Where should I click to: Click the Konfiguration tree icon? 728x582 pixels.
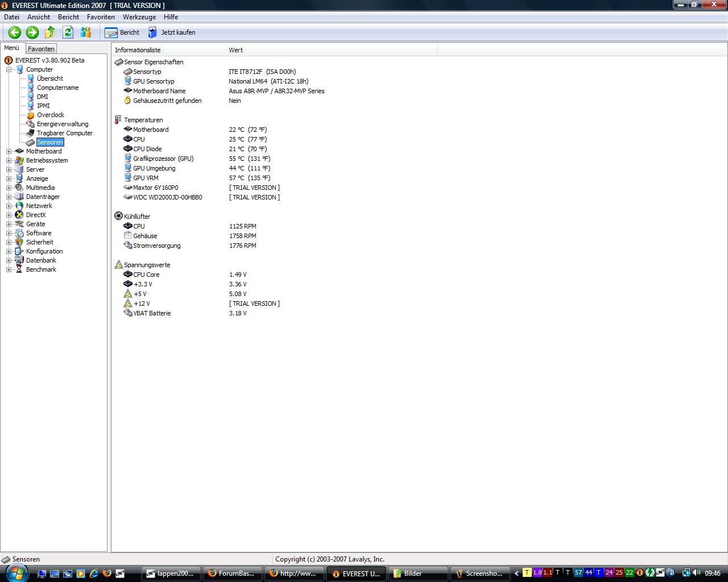(x=19, y=251)
